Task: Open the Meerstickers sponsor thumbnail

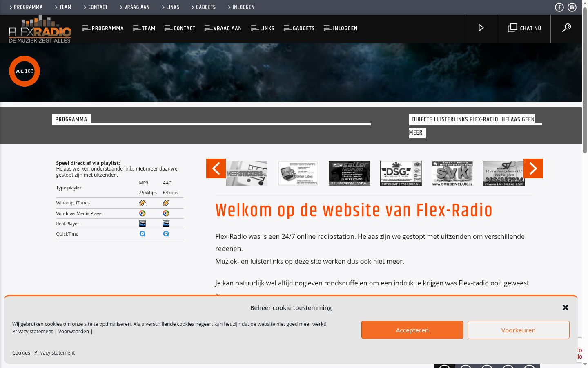Action: (x=247, y=173)
